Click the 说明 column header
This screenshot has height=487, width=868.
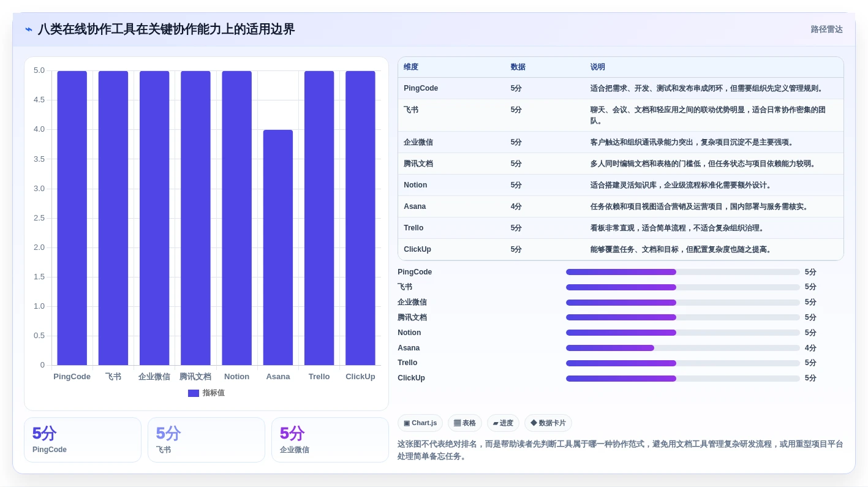point(598,67)
